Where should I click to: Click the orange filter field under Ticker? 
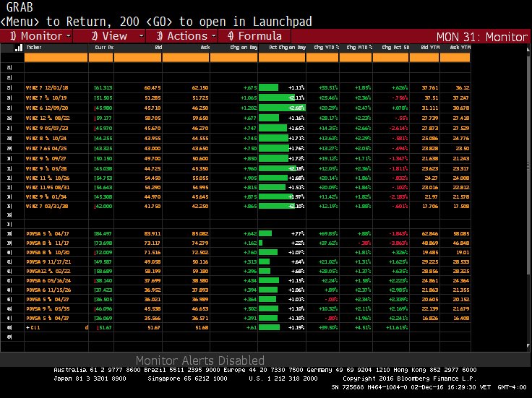(x=56, y=58)
